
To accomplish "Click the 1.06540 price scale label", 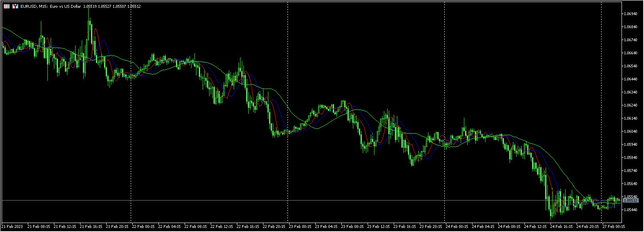I will pos(631,66).
